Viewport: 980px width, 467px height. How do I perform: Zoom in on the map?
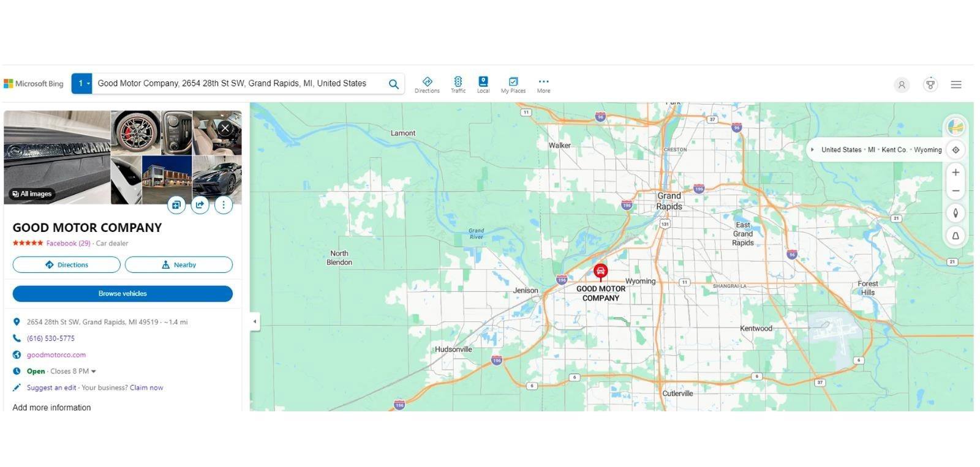[956, 173]
